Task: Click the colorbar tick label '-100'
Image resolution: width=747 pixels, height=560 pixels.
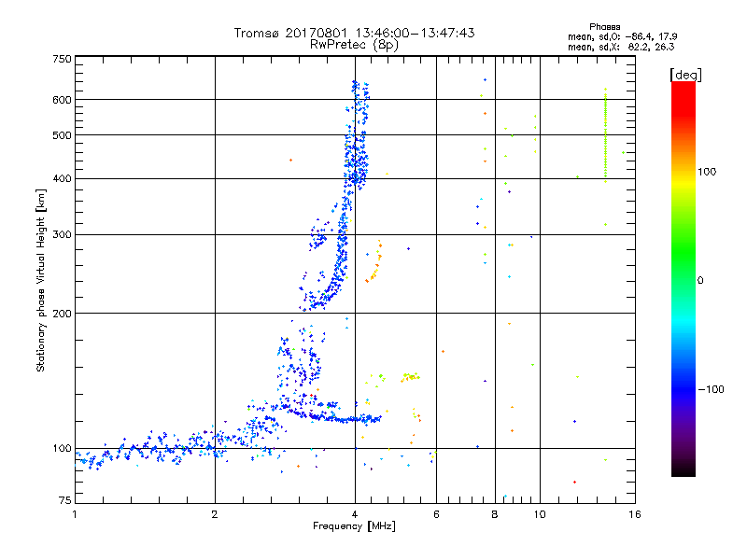Action: [x=711, y=389]
